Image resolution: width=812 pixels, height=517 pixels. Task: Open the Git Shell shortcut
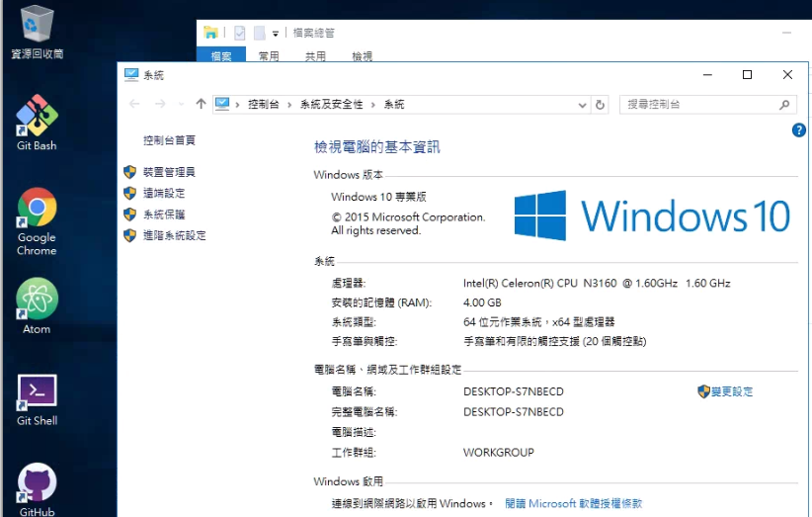37,399
